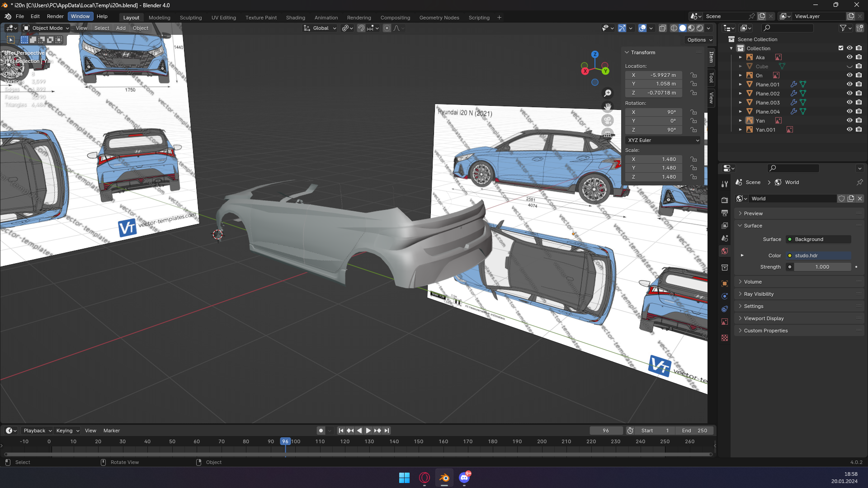Open the Render menu
This screenshot has height=488, width=868.
click(x=55, y=16)
